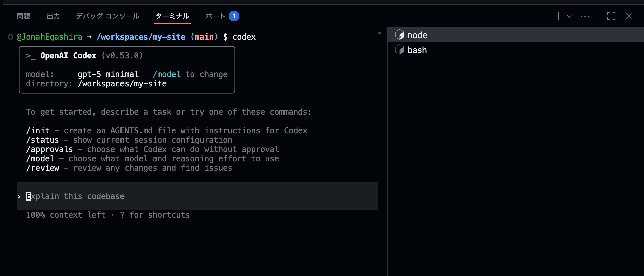Select the bash terminal in the list
644x276 pixels.
516,50
